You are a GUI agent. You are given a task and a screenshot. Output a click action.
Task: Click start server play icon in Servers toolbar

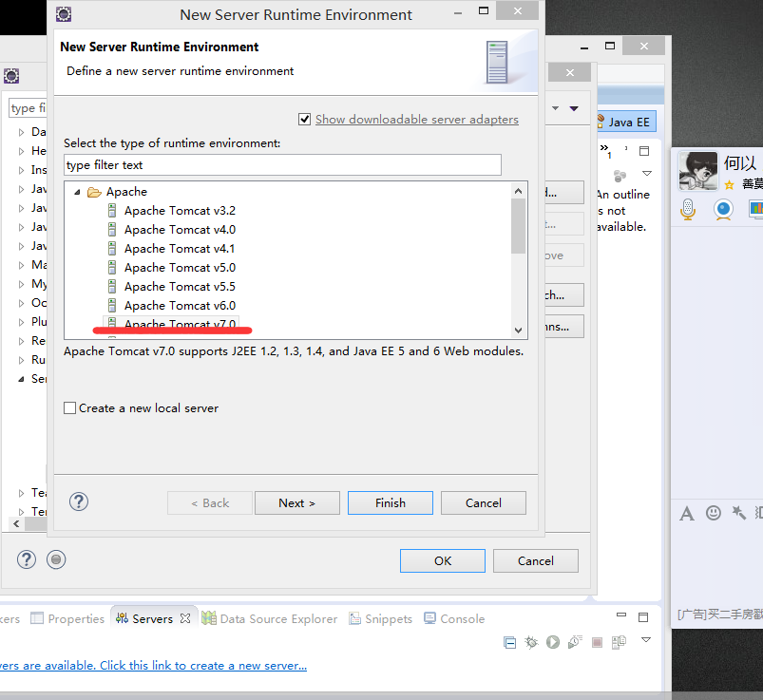tap(553, 642)
